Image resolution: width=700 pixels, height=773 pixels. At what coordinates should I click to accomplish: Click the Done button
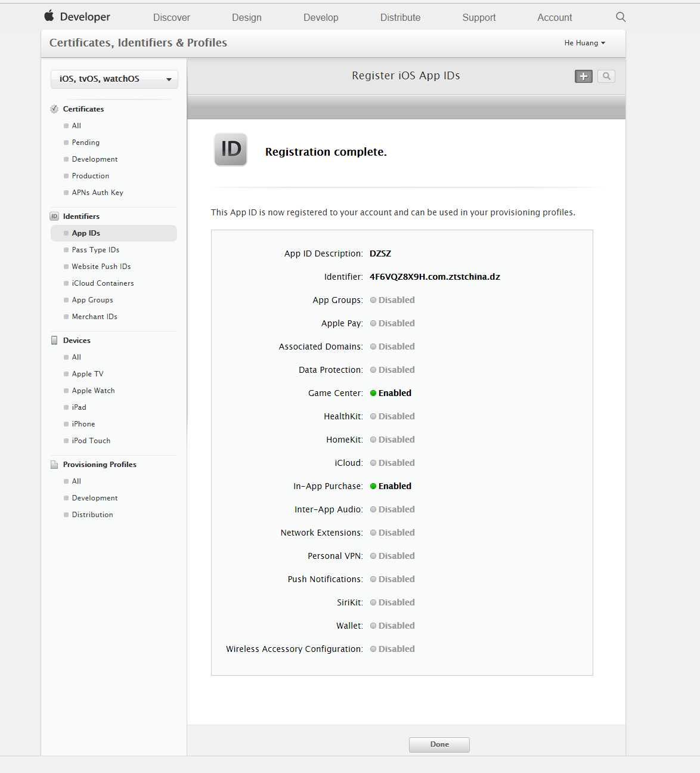(x=439, y=744)
